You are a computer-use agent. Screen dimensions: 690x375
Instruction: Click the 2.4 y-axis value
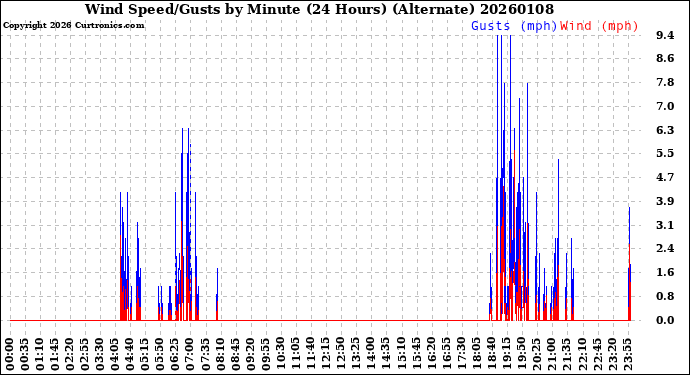coord(665,249)
